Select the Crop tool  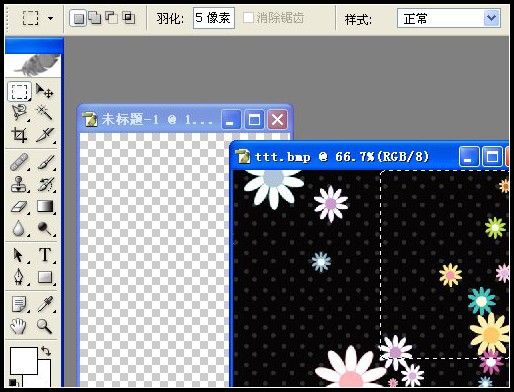pos(19,135)
